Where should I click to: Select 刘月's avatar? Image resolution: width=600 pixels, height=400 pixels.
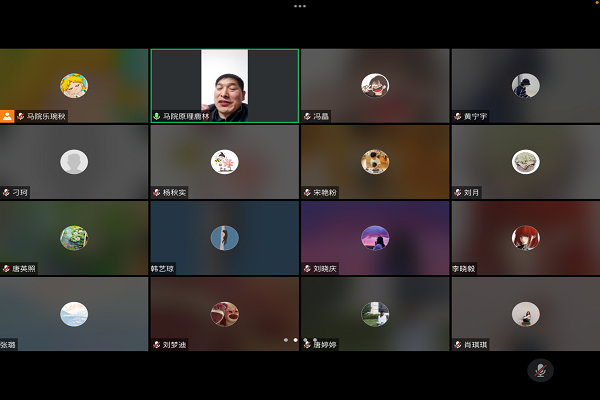(x=525, y=161)
